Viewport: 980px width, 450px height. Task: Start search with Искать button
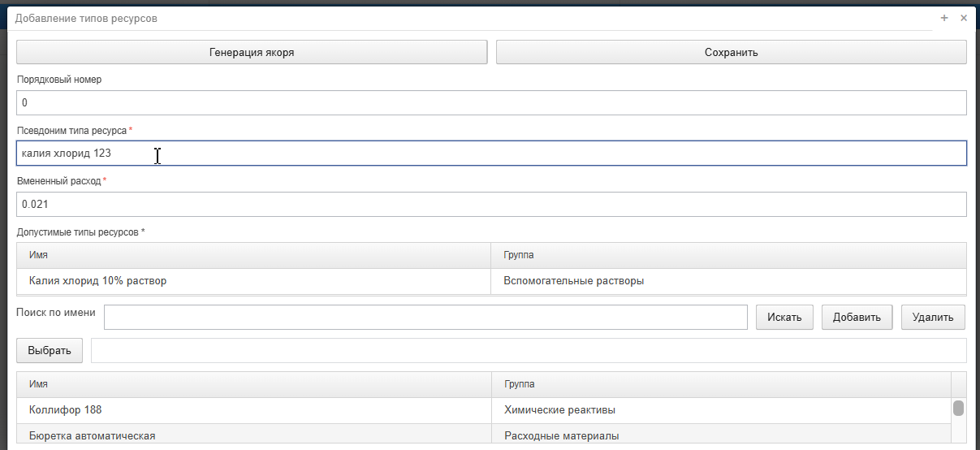[784, 318]
